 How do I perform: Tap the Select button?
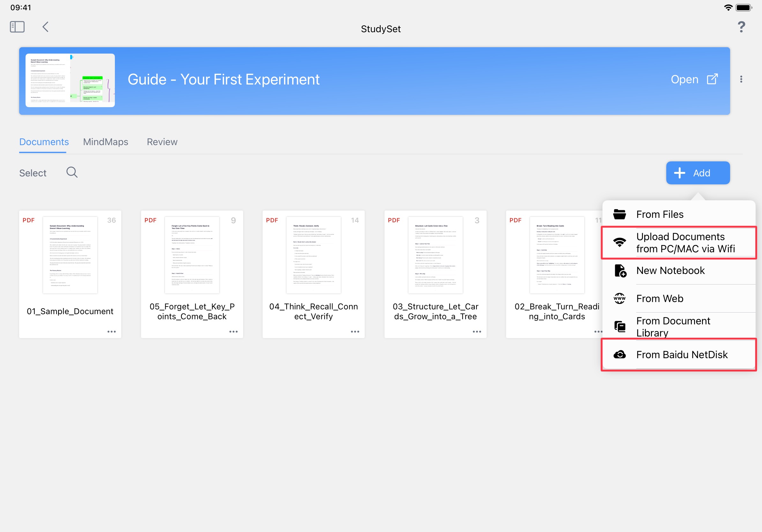[x=33, y=173]
